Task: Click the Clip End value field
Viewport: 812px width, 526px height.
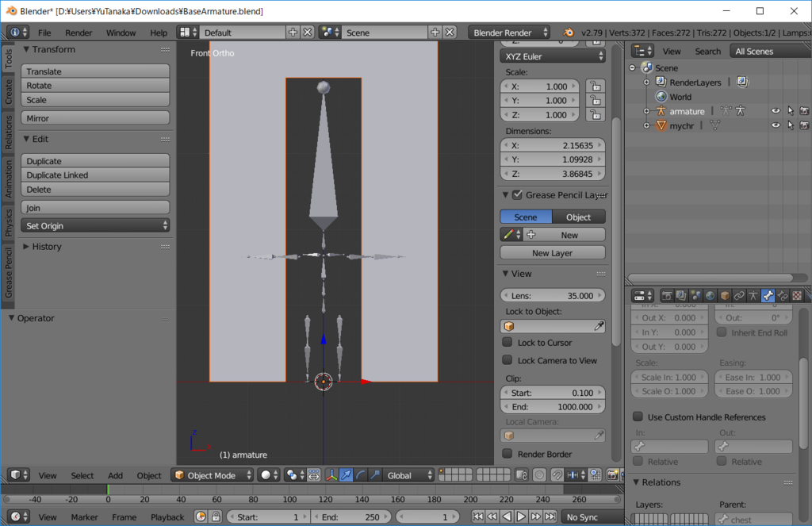Action: pyautogui.click(x=553, y=407)
